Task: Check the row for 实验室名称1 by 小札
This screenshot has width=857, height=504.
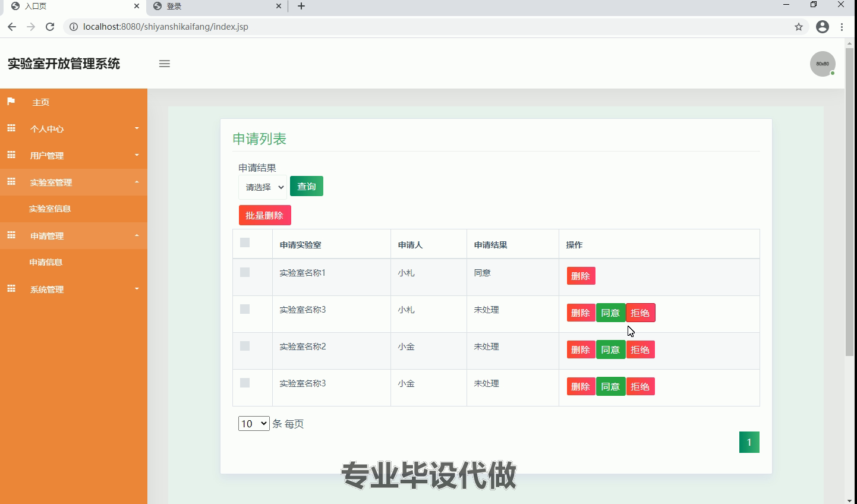Action: 245,272
